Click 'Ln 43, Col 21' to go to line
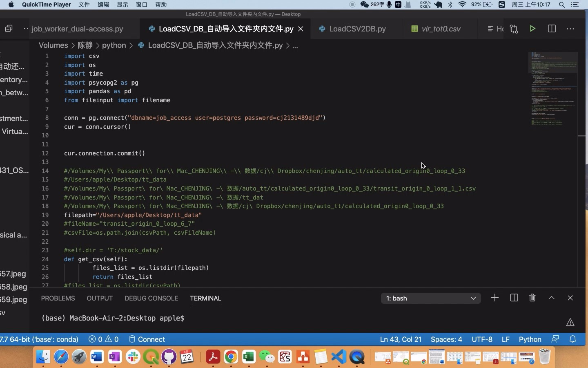The image size is (588, 368). pyautogui.click(x=400, y=339)
